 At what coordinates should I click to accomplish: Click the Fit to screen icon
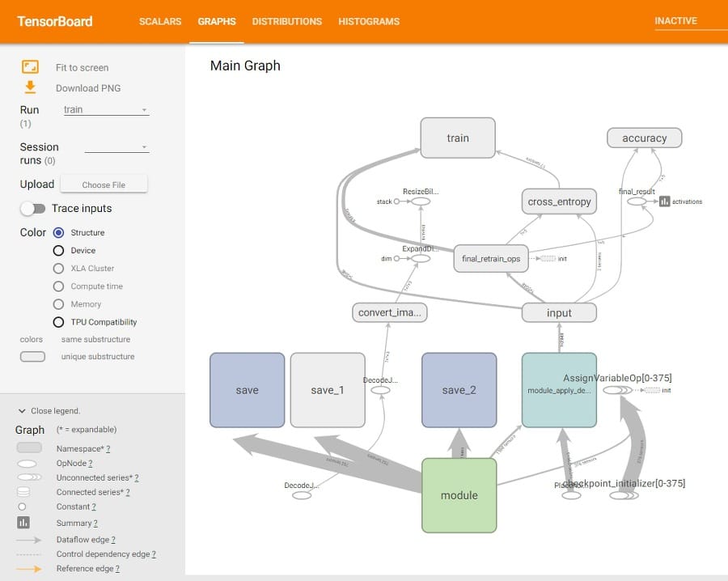30,67
